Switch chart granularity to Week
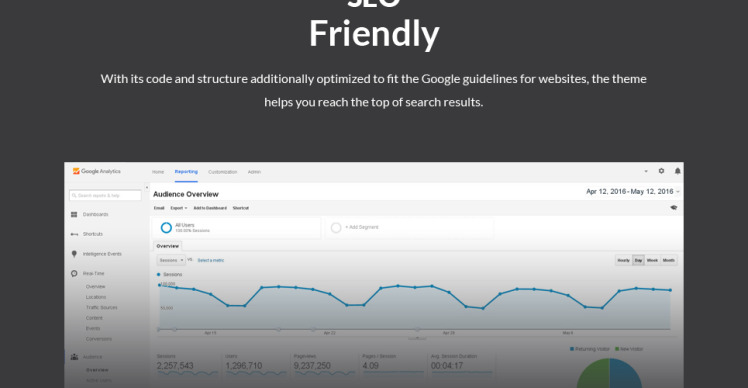 point(652,261)
